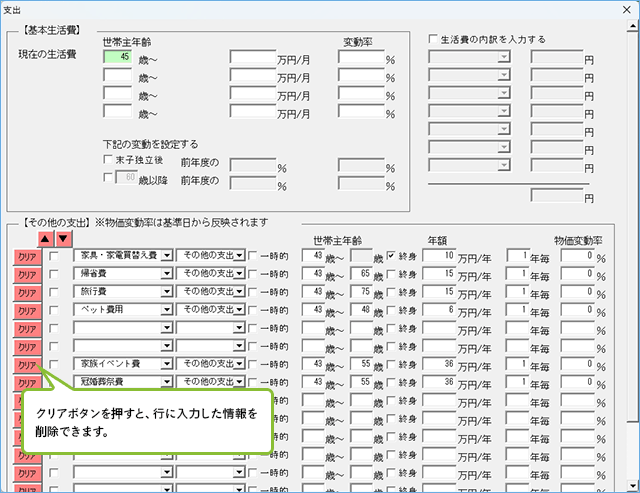
Task: Tick row selector checkbox for ペット費用
Action: pyautogui.click(x=53, y=310)
